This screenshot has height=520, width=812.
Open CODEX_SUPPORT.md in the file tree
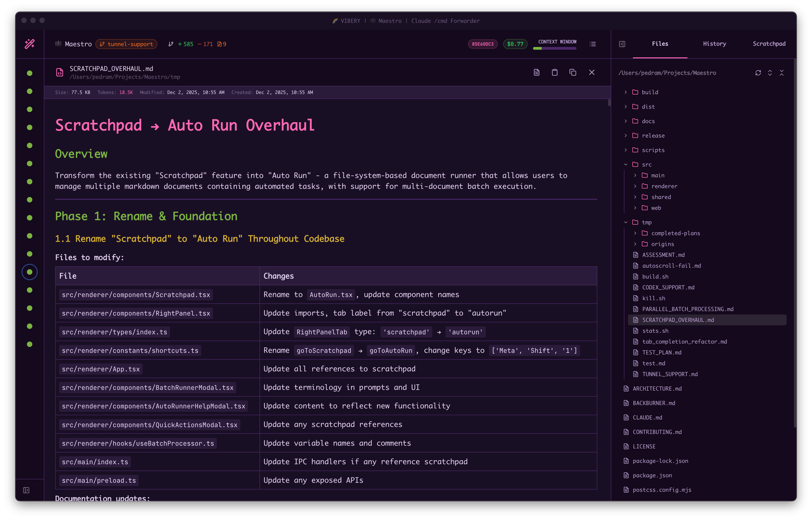click(x=668, y=287)
